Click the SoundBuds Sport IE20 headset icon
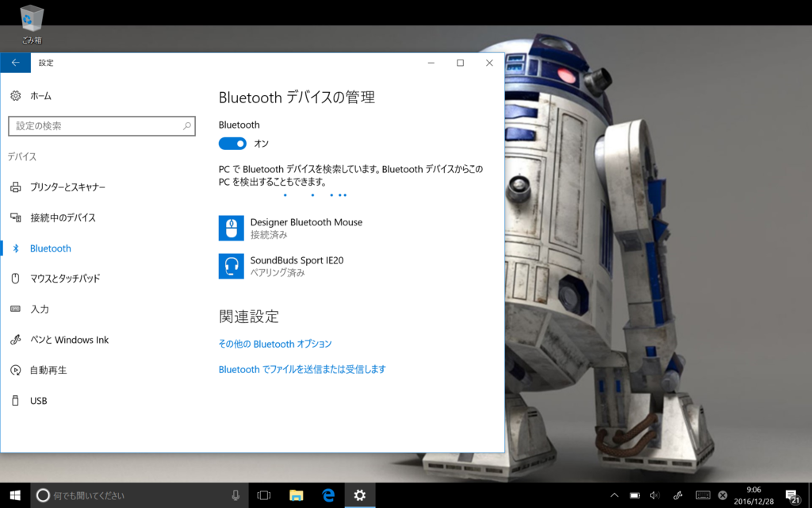 click(232, 266)
